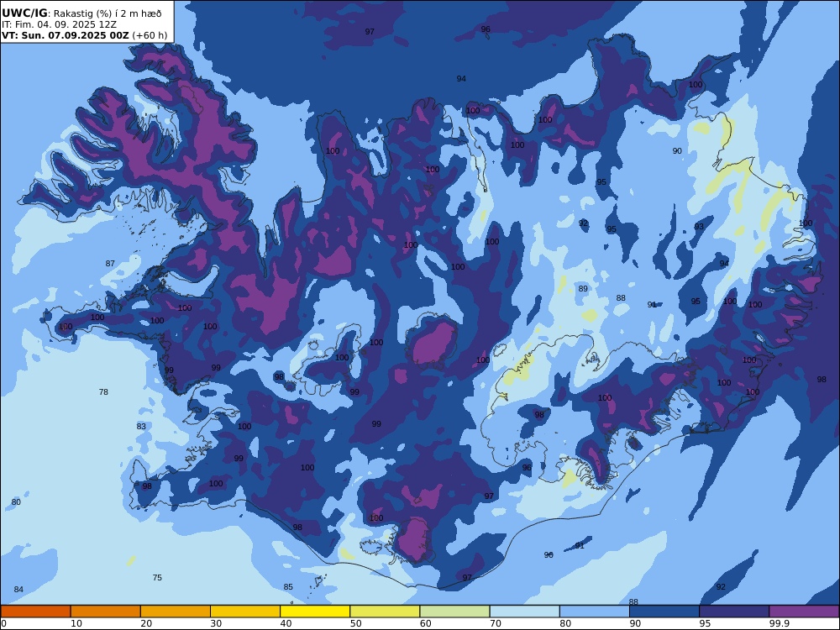Click the 83 humidity value on the map
The image size is (840, 630).
point(141,427)
